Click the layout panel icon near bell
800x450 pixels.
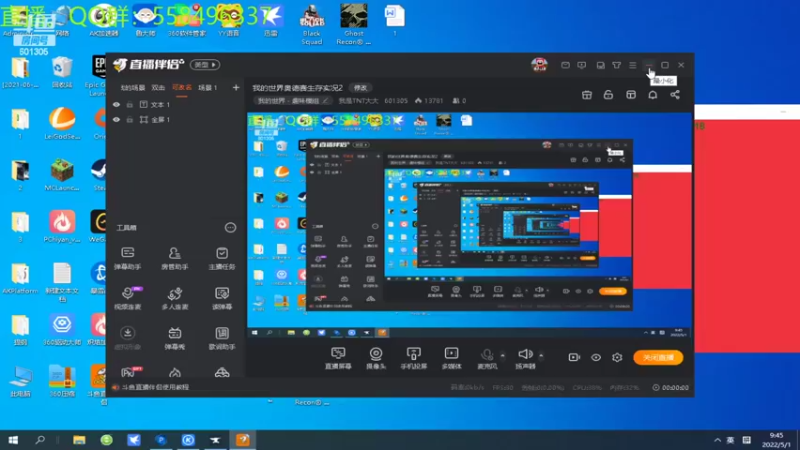631,95
